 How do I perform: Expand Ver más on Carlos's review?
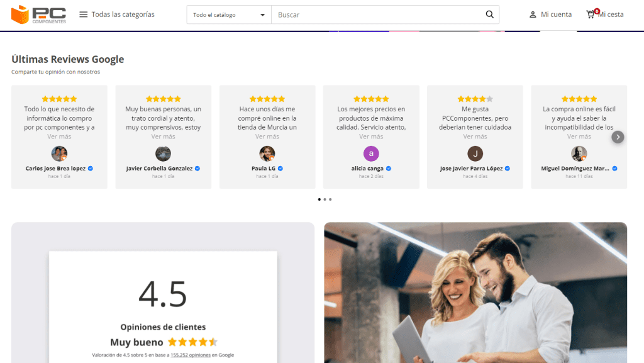[x=59, y=137]
